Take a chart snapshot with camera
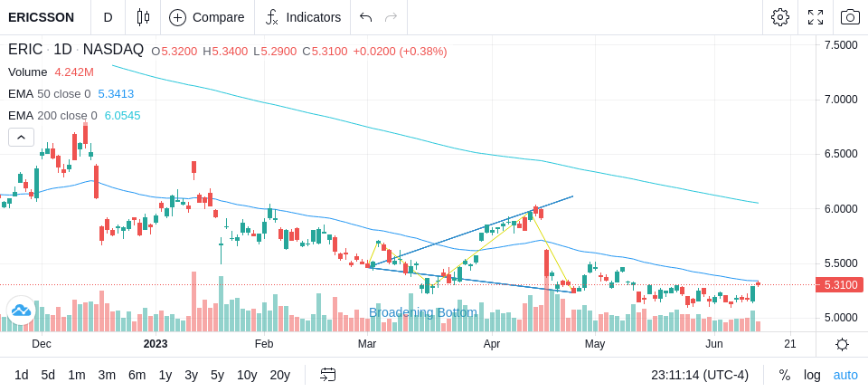The width and height of the screenshot is (868, 392). (x=850, y=17)
